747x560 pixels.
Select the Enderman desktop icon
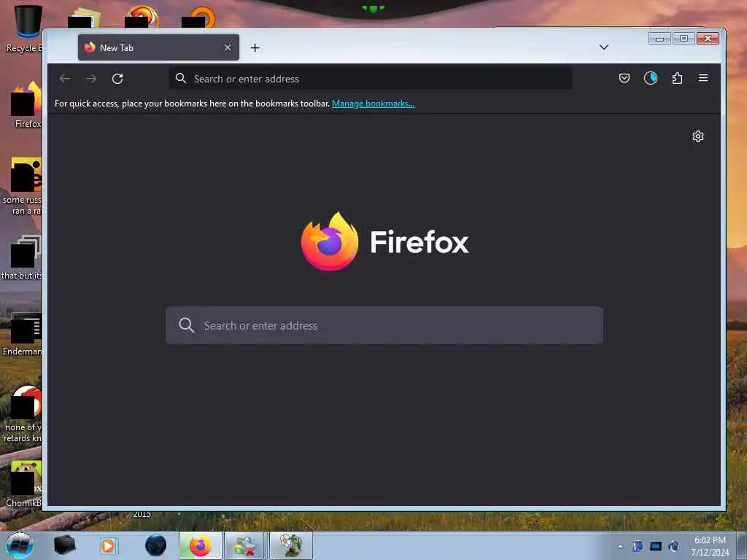23,334
